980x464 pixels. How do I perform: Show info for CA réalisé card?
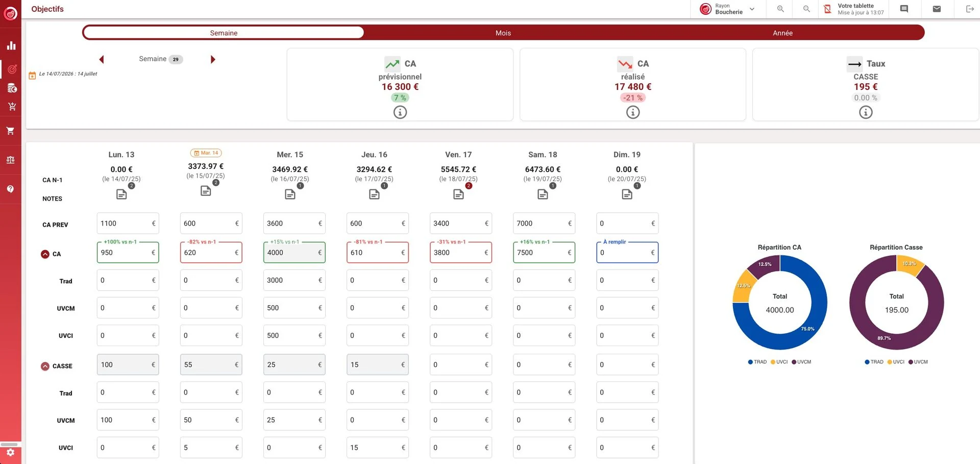click(633, 112)
